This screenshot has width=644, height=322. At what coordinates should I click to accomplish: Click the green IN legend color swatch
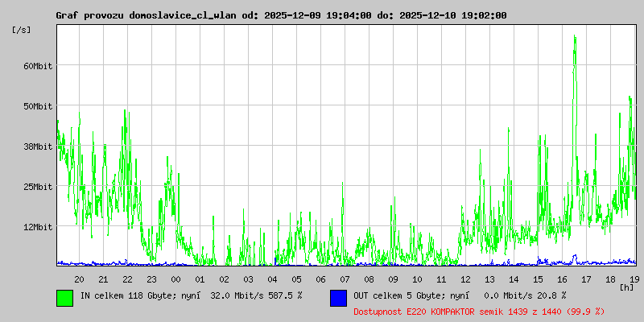(x=65, y=298)
